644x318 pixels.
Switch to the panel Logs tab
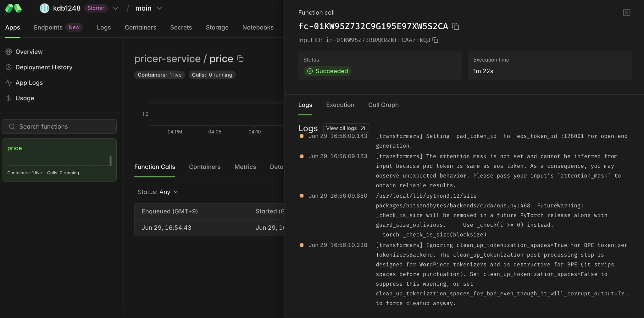(305, 105)
